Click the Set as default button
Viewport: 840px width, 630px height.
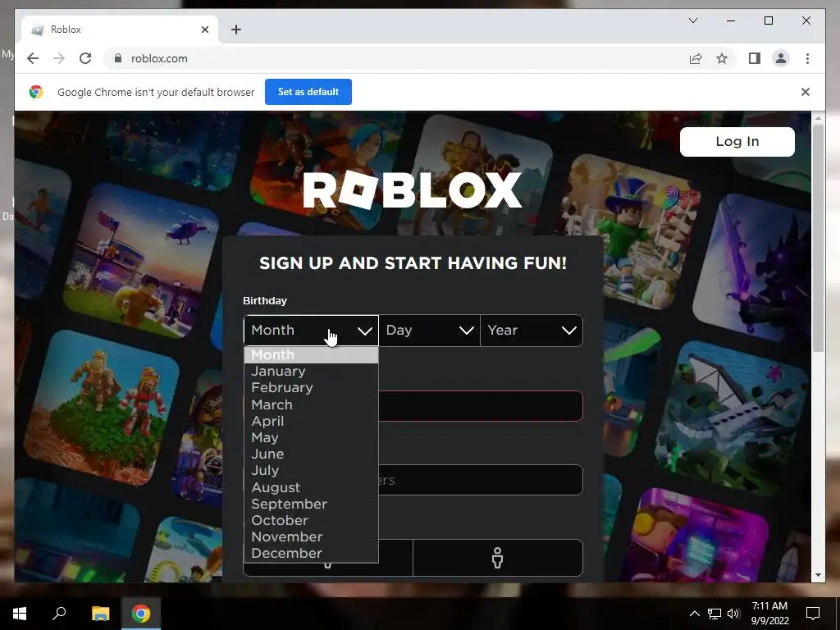[308, 92]
